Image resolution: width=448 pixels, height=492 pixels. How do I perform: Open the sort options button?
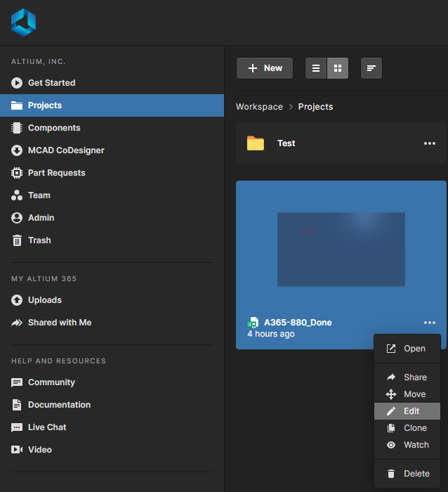coord(371,68)
